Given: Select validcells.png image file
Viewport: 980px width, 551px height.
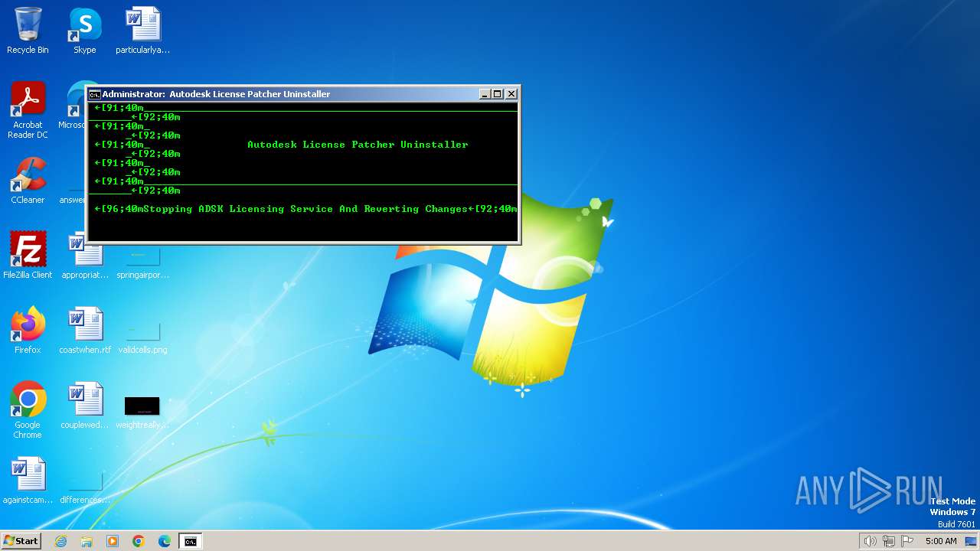Looking at the screenshot, I should [143, 337].
